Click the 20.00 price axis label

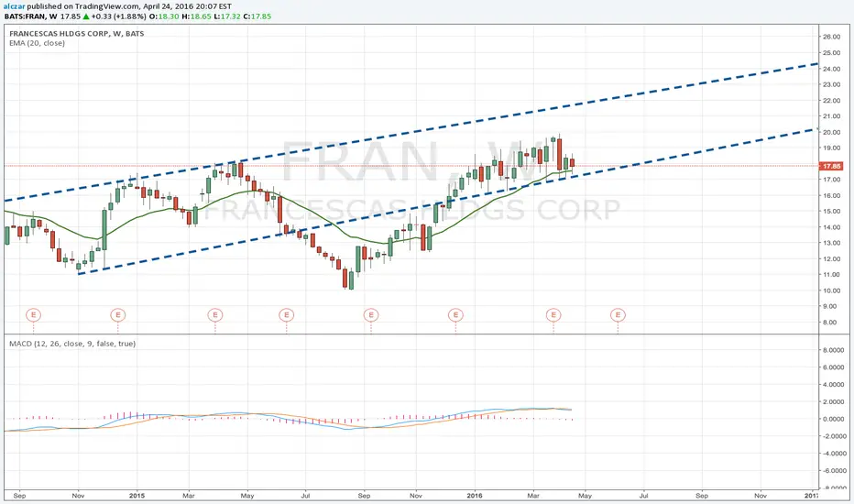831,132
